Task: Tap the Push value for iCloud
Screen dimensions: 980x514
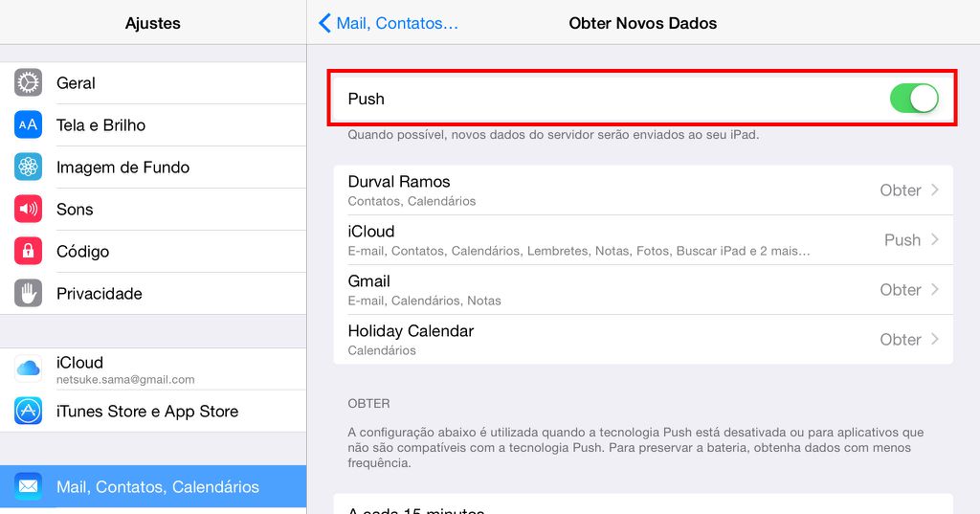Action: tap(902, 240)
